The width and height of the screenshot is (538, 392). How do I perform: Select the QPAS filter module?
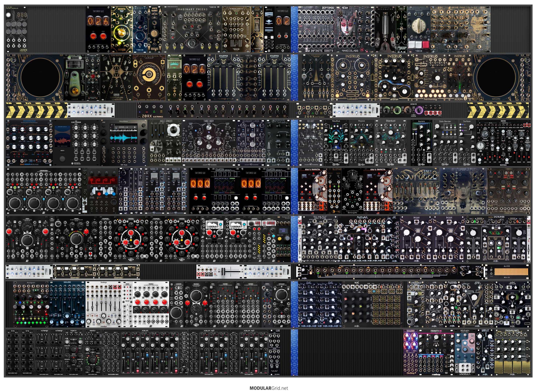(478, 304)
